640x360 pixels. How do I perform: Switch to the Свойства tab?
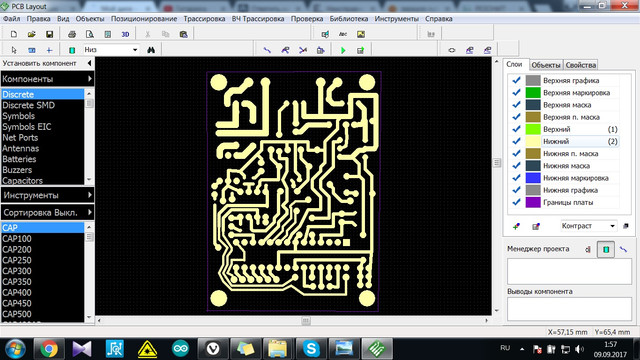click(x=580, y=65)
